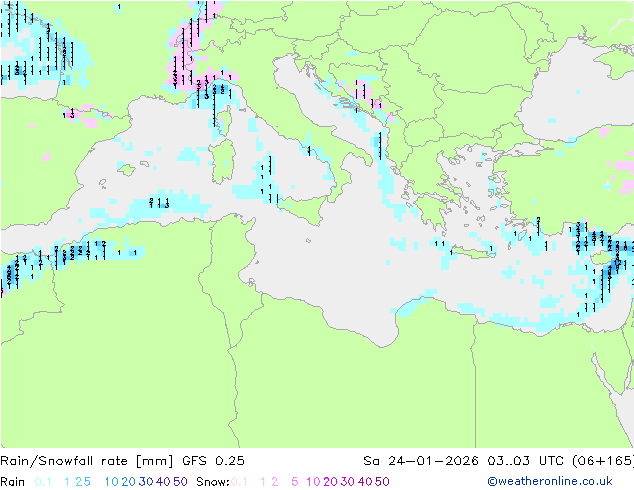Select the Snow 20 legend value
Screen dimensions: 634x490
330,482
